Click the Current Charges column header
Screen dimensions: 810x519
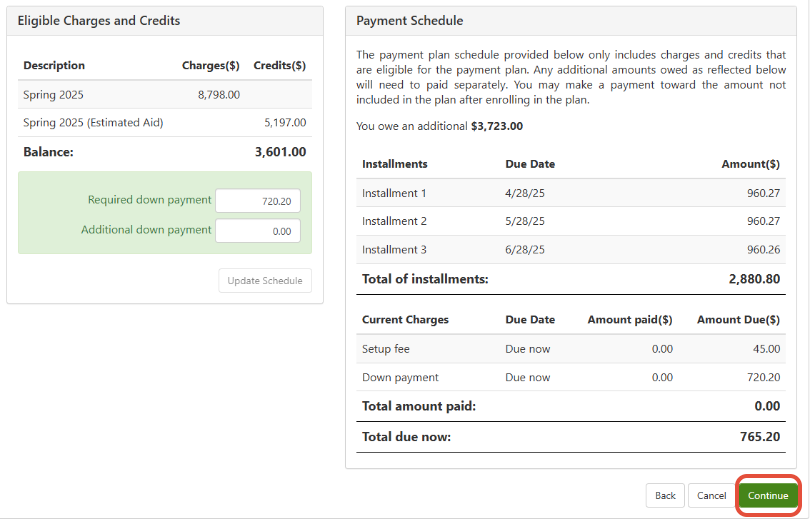[406, 320]
